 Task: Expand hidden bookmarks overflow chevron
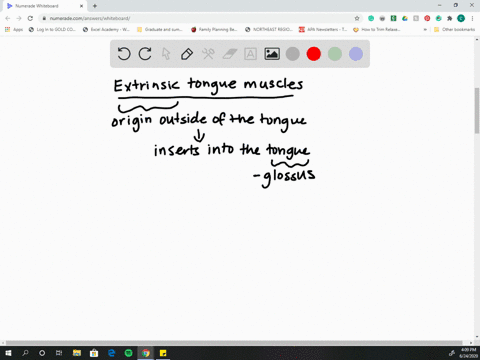pos(425,29)
